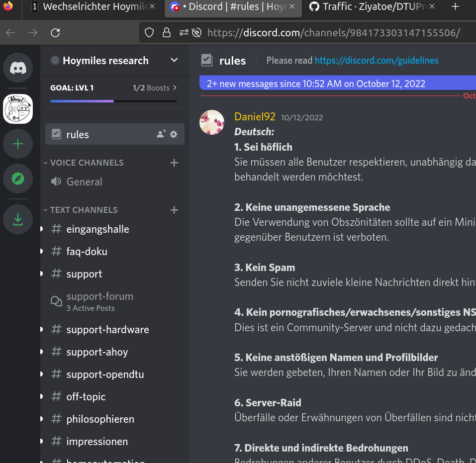Open the impressionen channel

[x=115, y=442]
